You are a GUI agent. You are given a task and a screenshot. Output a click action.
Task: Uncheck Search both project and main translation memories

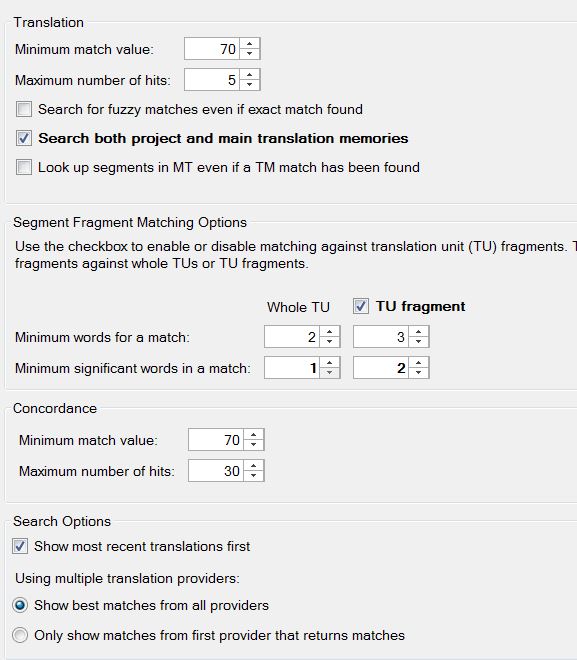click(x=24, y=138)
